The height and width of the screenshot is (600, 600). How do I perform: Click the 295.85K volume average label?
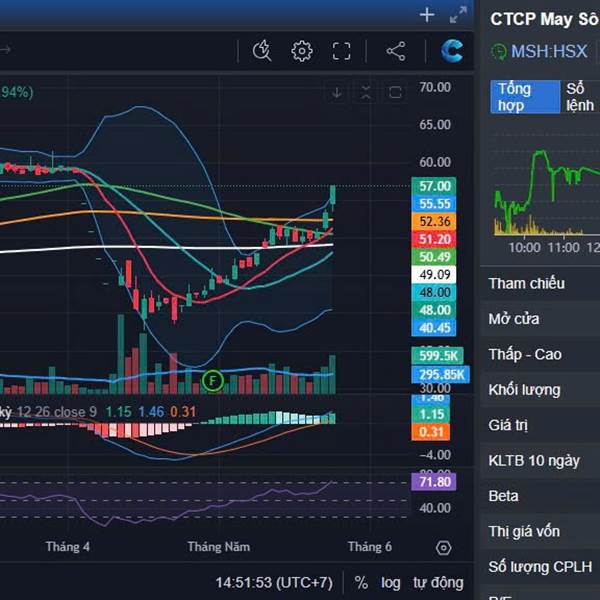click(440, 374)
